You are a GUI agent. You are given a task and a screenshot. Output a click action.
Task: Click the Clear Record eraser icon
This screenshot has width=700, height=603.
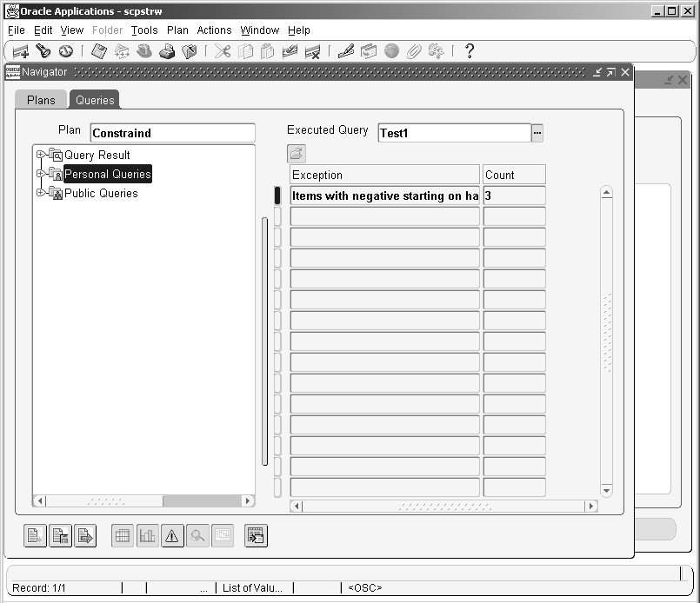click(x=290, y=51)
